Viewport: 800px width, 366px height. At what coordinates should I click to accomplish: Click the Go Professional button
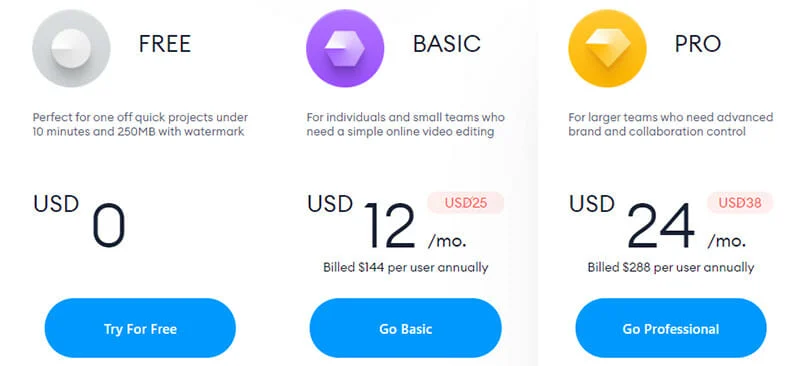671,328
